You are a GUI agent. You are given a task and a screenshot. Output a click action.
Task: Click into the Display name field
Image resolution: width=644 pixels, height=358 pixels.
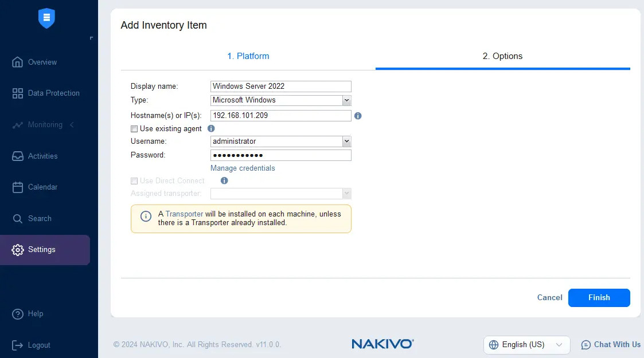coord(280,86)
